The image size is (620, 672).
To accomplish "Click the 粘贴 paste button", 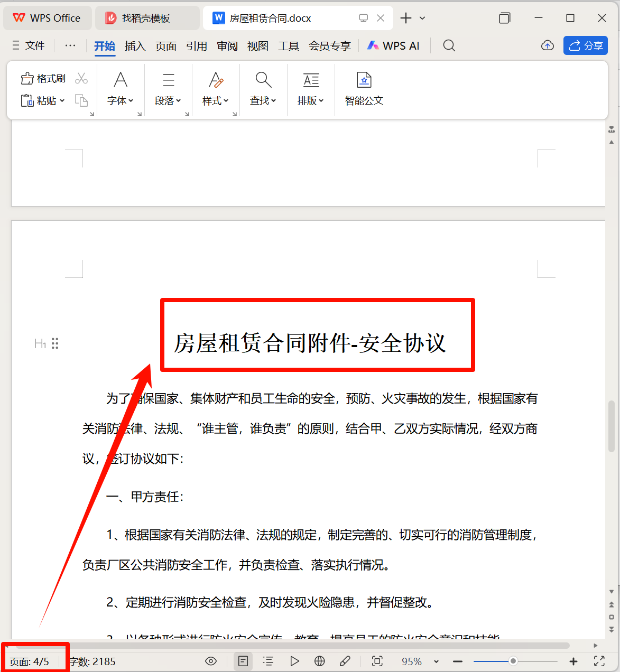I will 39,100.
